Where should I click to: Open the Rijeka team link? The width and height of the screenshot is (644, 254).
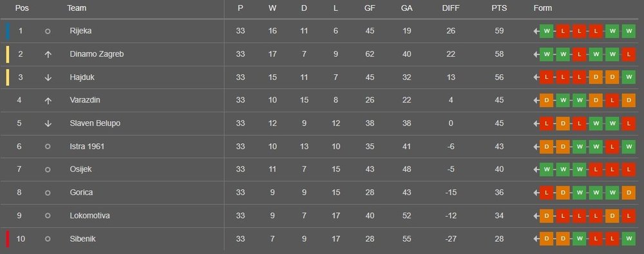click(80, 31)
